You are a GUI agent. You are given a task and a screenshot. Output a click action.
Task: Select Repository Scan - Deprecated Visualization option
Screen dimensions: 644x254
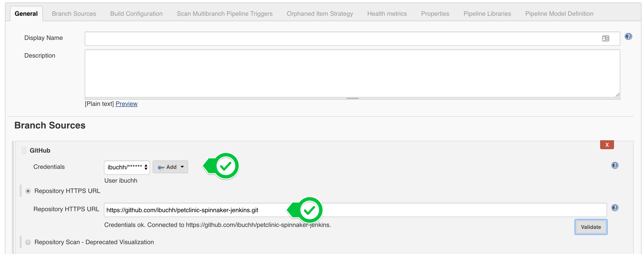(28, 242)
